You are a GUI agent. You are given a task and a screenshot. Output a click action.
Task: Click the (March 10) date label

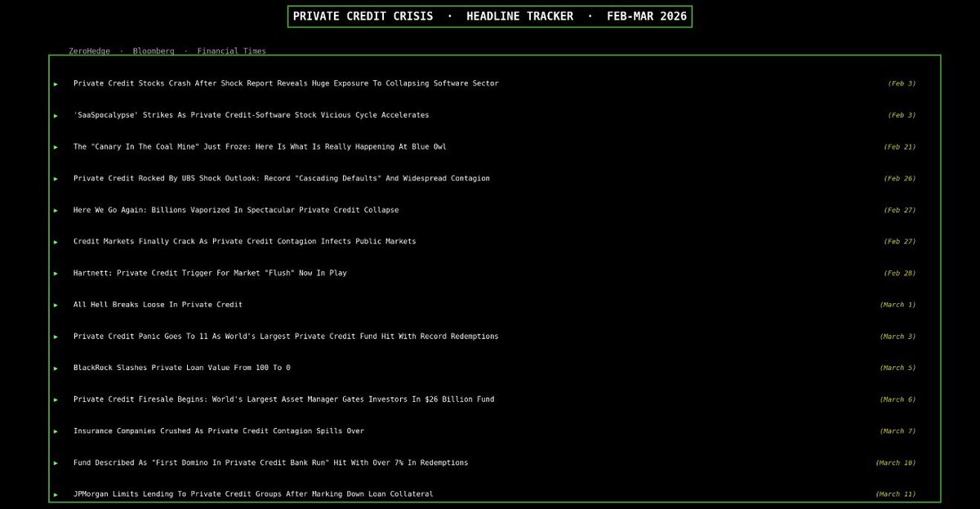point(895,462)
